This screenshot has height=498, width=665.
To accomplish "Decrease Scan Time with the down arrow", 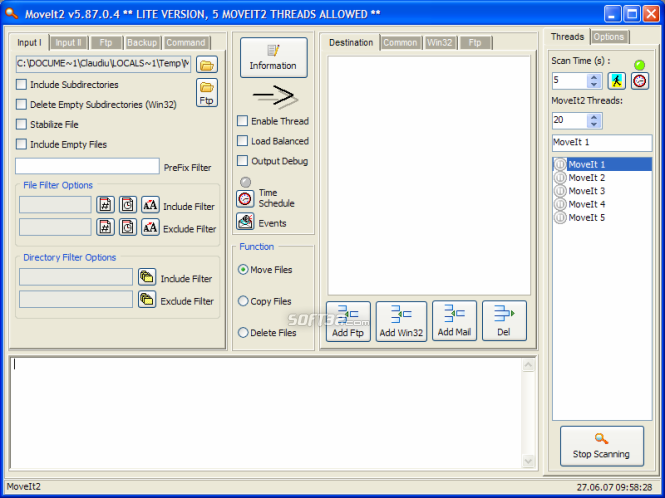I will click(x=594, y=84).
